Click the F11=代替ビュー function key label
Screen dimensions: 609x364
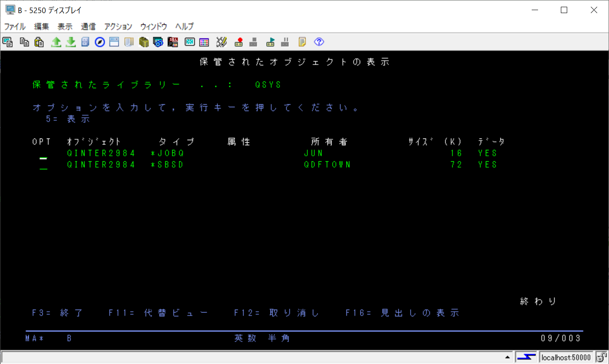point(158,313)
